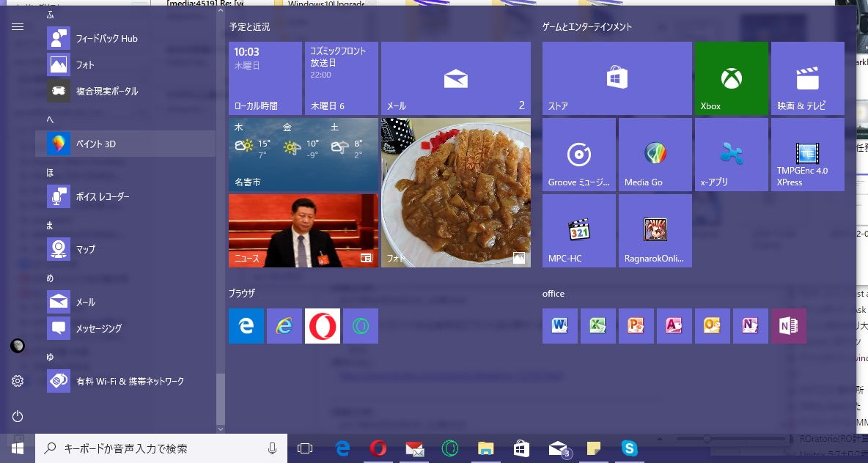Jump via the へ letter header
The image size is (868, 463).
pyautogui.click(x=50, y=119)
